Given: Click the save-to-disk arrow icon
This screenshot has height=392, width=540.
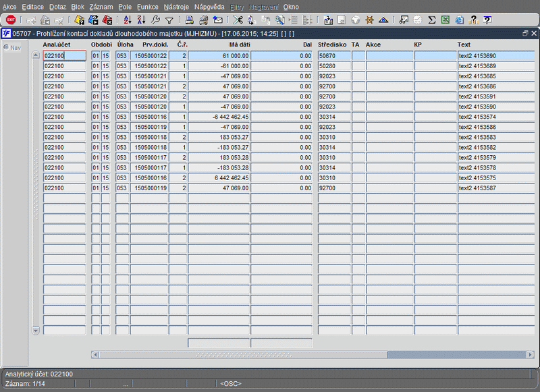Looking at the screenshot, I should 328,20.
